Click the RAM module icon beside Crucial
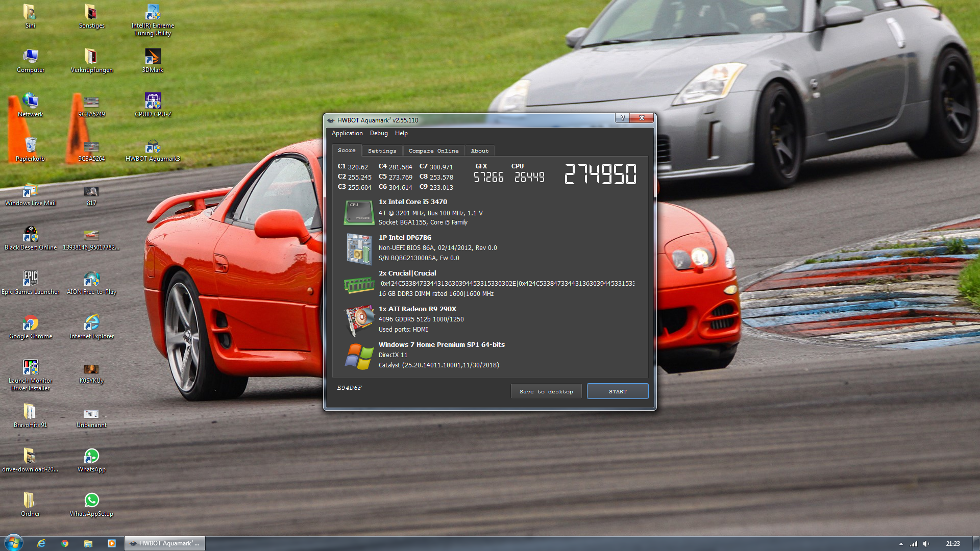 pos(359,285)
